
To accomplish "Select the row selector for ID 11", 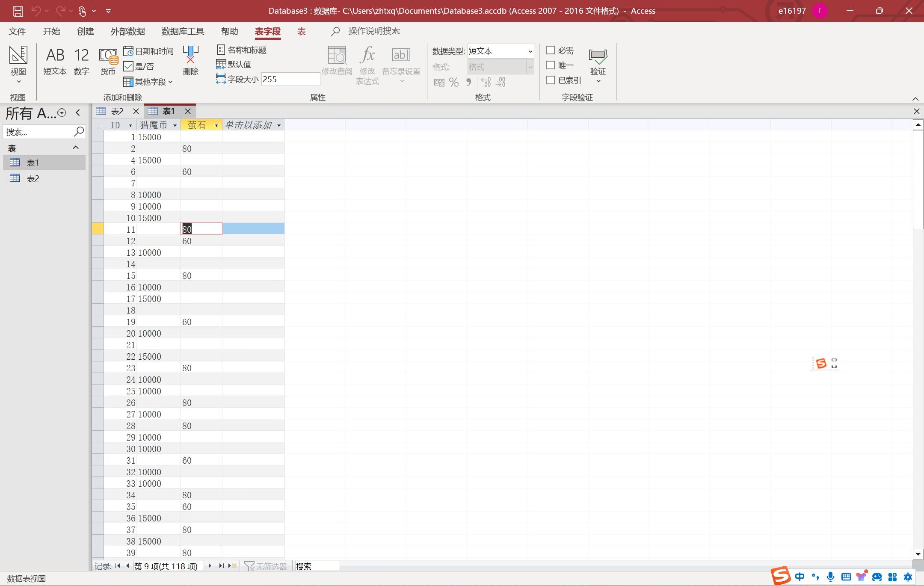I will click(98, 229).
